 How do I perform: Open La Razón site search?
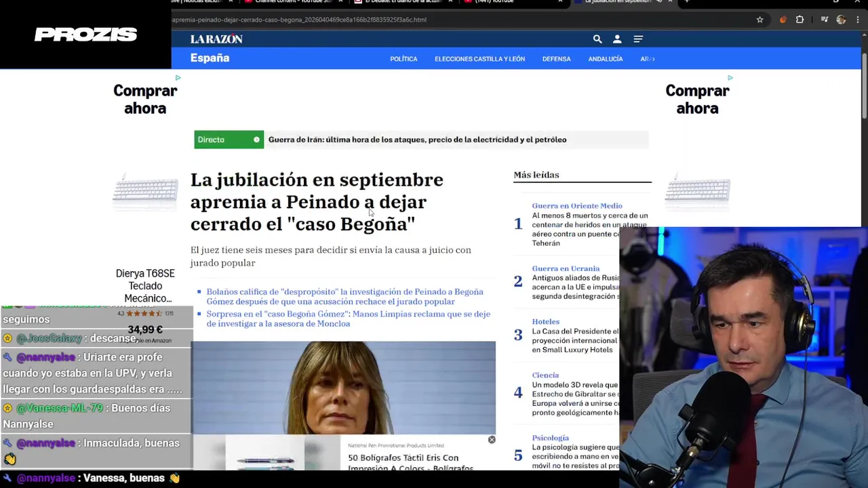[x=597, y=39]
